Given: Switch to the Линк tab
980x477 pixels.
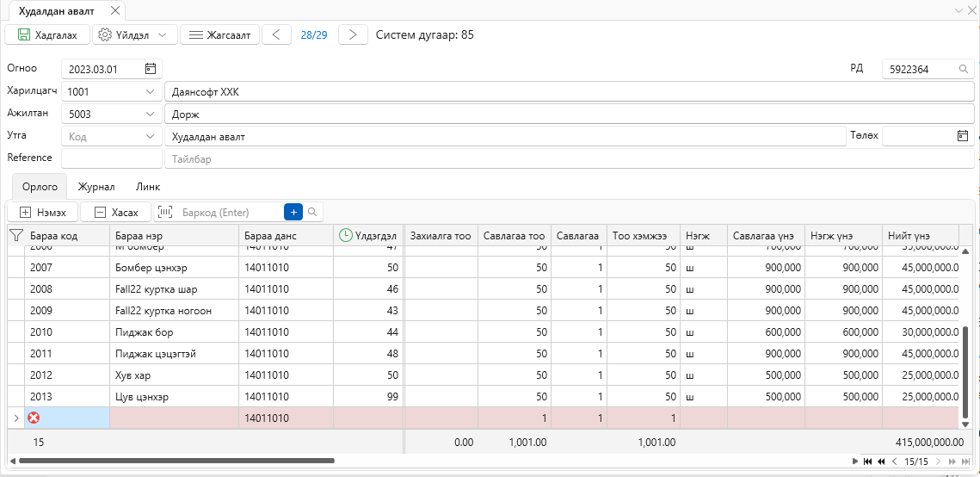Looking at the screenshot, I should [147, 187].
